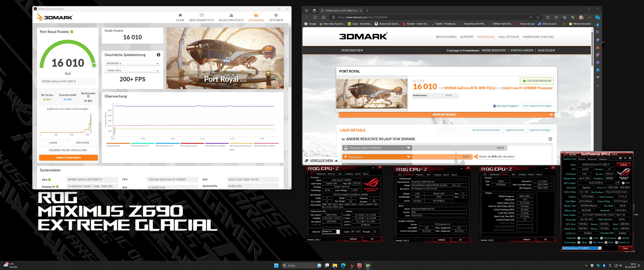The image size is (644, 270).
Task: Open Edge split screen icon
Action: tap(548, 17)
